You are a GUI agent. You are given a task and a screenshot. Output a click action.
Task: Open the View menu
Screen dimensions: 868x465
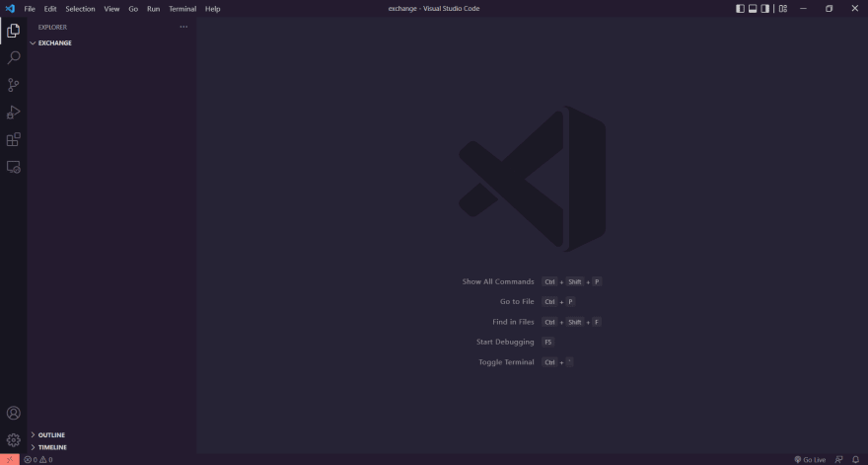coord(111,9)
